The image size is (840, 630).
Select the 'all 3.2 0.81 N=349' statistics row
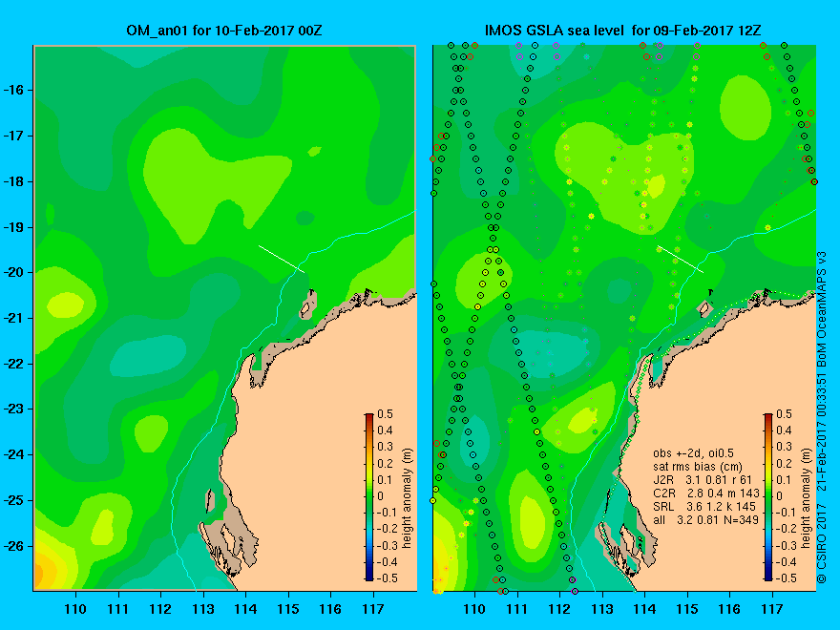[x=705, y=519]
